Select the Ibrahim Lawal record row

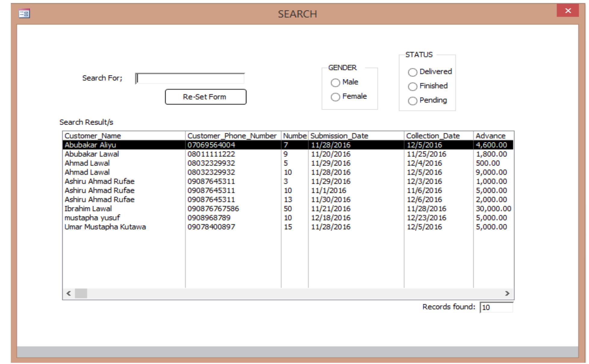tap(120, 208)
